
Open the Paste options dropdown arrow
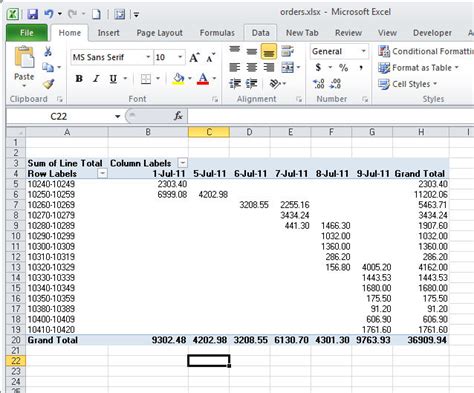pyautogui.click(x=24, y=86)
